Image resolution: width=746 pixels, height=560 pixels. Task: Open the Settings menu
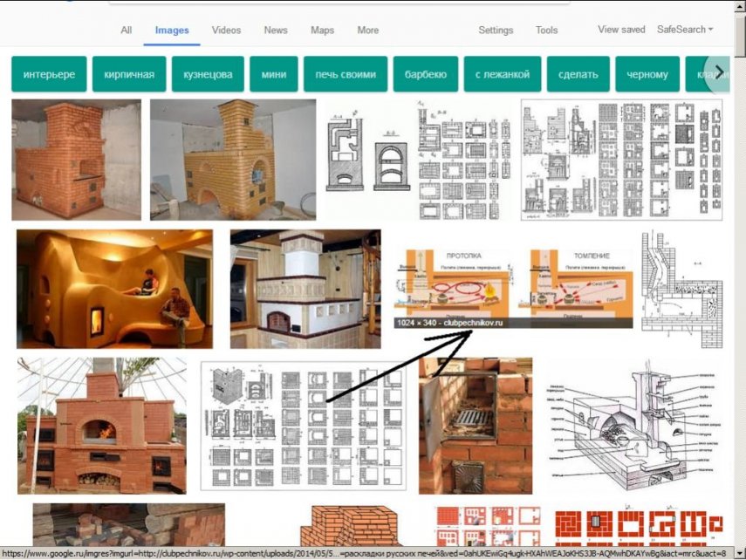tap(496, 31)
